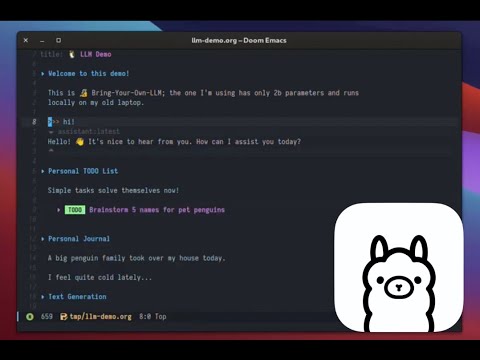Click the flexed arm emoji before Bring-Your-Own-LLM
This screenshot has width=480, height=360.
point(83,93)
